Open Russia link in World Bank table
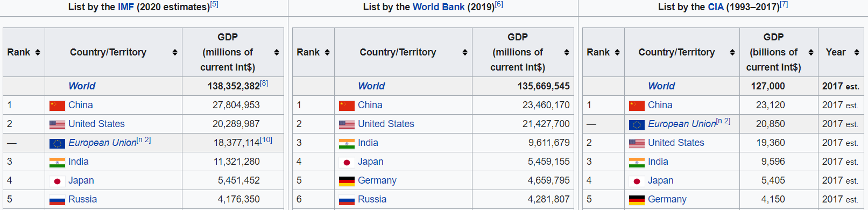The width and height of the screenshot is (868, 210). [x=372, y=199]
